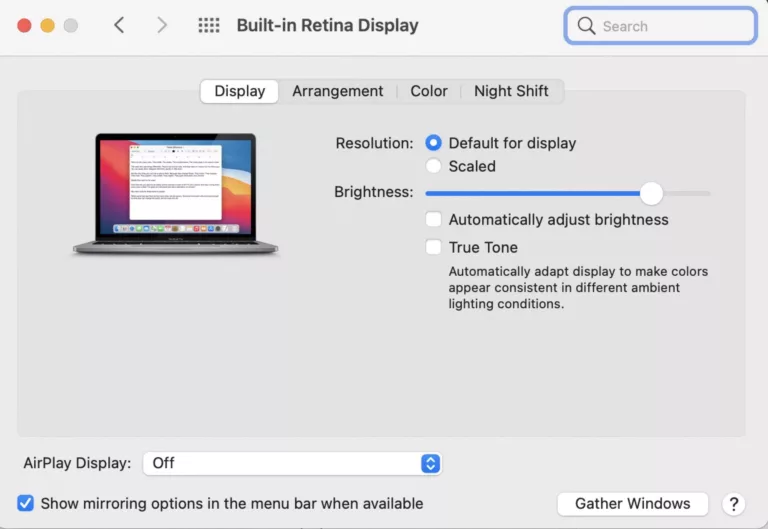768x529 pixels.
Task: Select Default for display resolution
Action: pos(434,143)
